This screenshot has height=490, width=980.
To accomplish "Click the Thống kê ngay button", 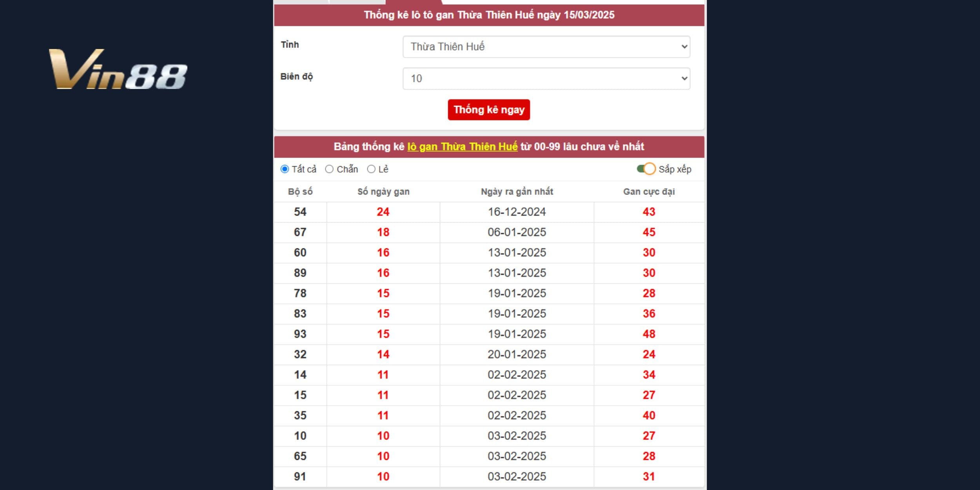I will coord(489,110).
